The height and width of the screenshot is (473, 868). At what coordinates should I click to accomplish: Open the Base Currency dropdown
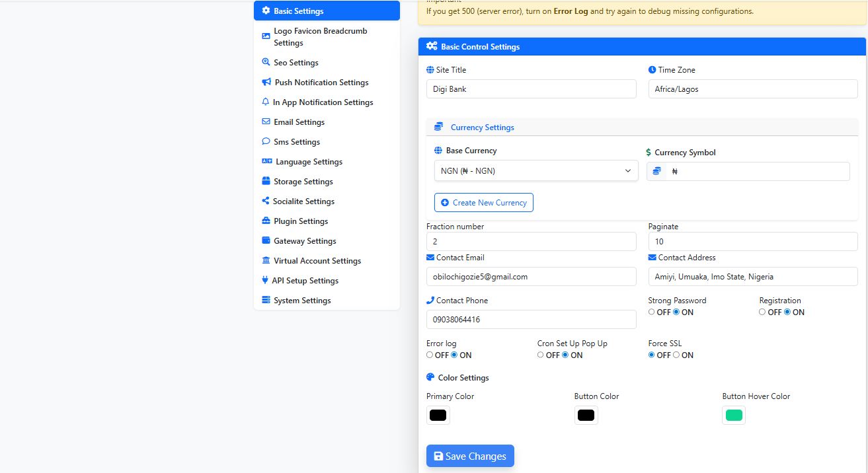point(535,171)
